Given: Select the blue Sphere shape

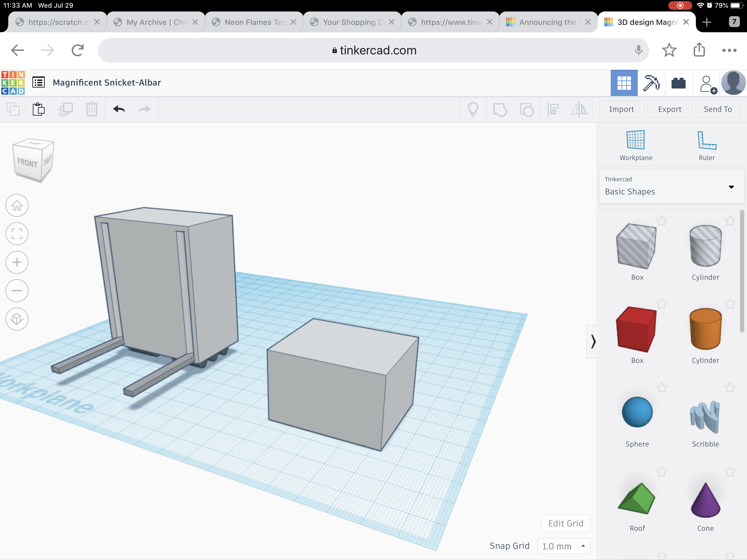Looking at the screenshot, I should point(637,412).
